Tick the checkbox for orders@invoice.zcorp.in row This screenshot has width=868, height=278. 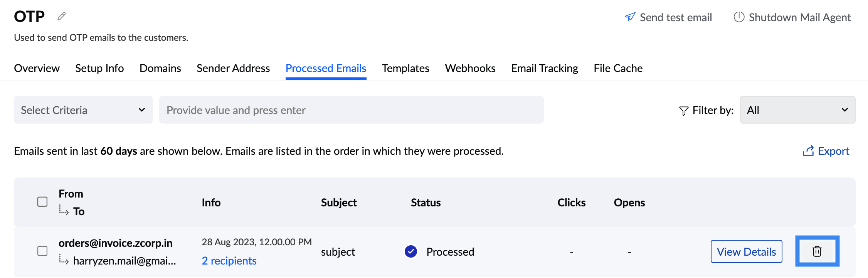[42, 251]
